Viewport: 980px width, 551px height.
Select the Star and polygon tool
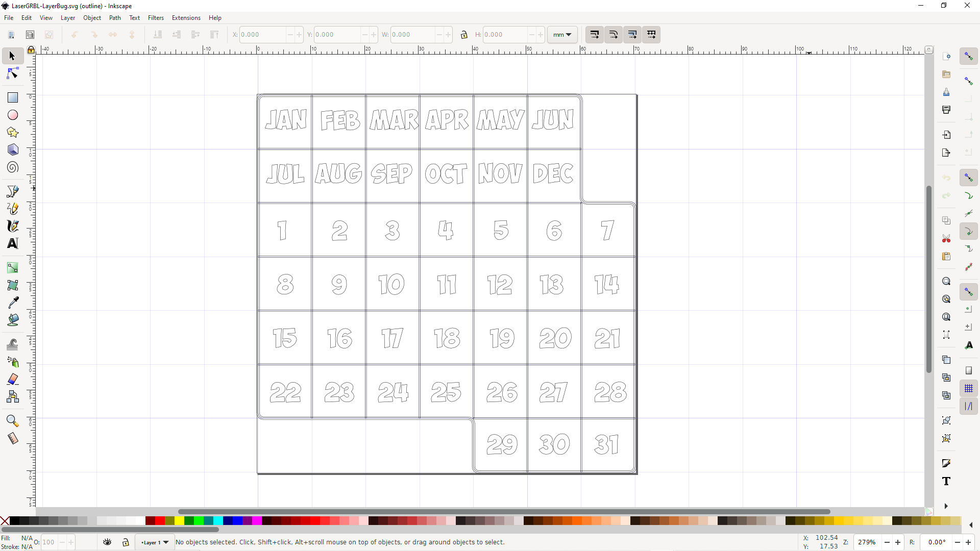click(x=13, y=133)
